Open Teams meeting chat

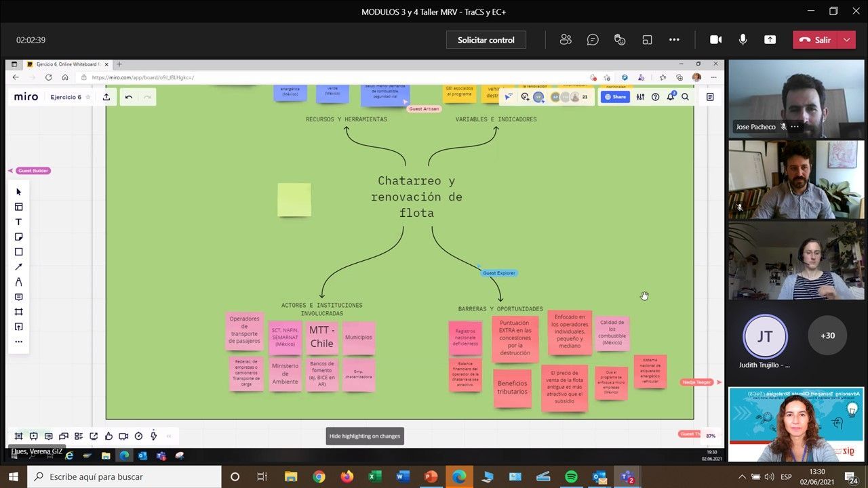pyautogui.click(x=593, y=40)
